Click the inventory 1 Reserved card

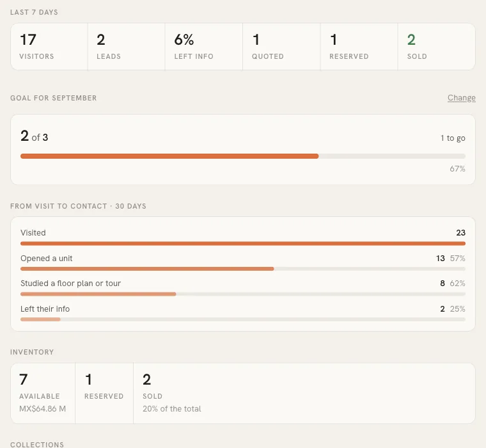point(104,393)
